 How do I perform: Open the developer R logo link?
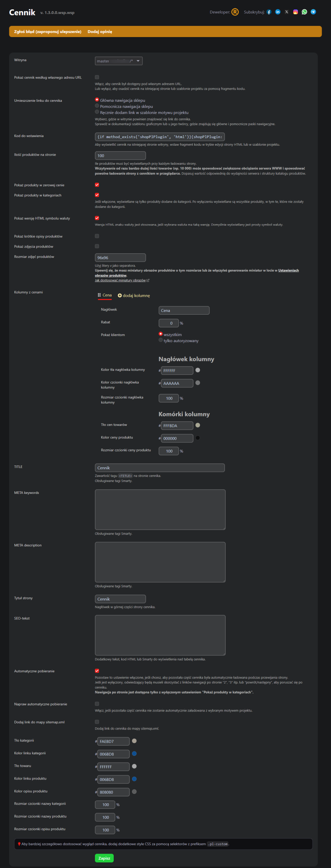(x=235, y=12)
